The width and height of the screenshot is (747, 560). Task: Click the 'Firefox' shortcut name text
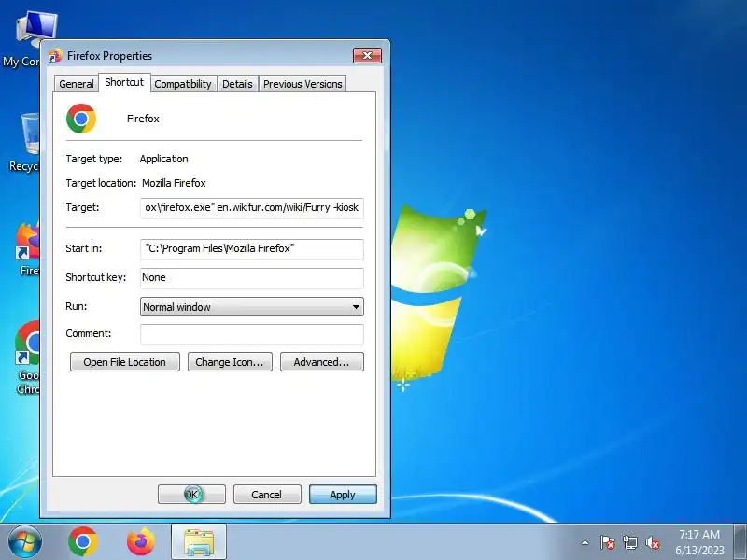[143, 119]
